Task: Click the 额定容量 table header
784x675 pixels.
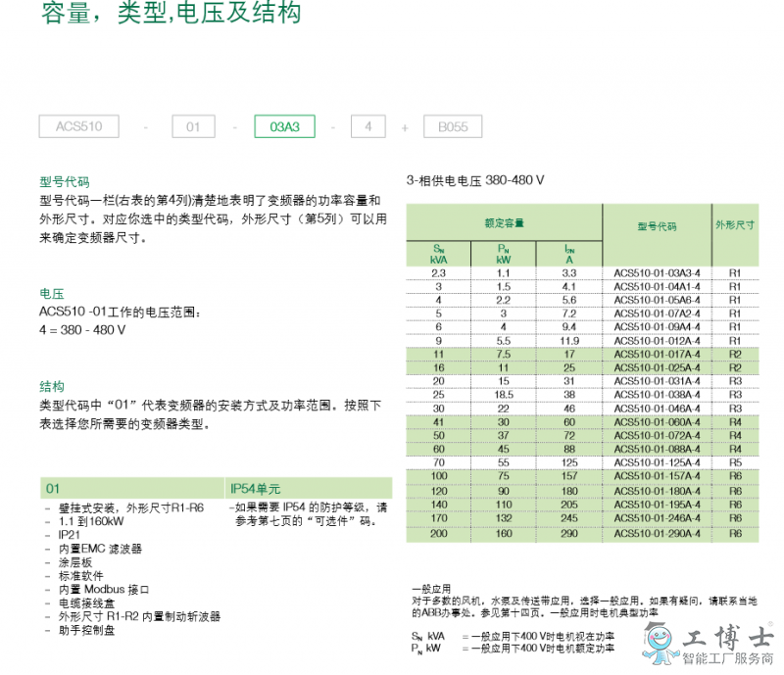Action: pyautogui.click(x=504, y=223)
